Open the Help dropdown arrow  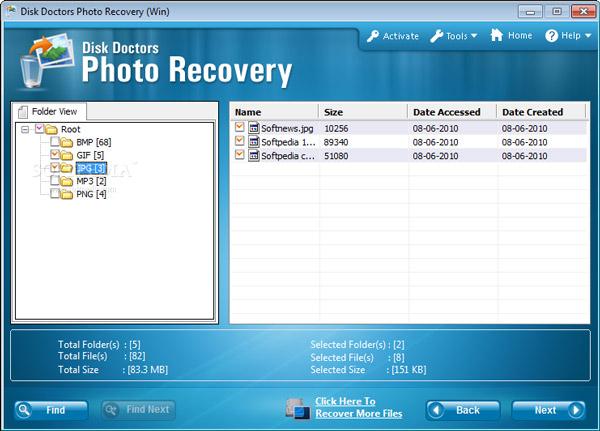click(x=588, y=36)
